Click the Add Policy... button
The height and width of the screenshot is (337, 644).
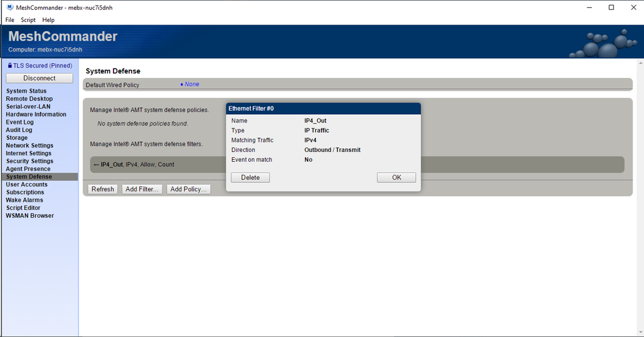click(188, 189)
